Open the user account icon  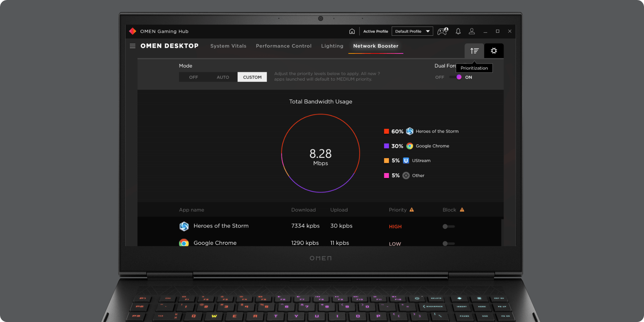(472, 31)
